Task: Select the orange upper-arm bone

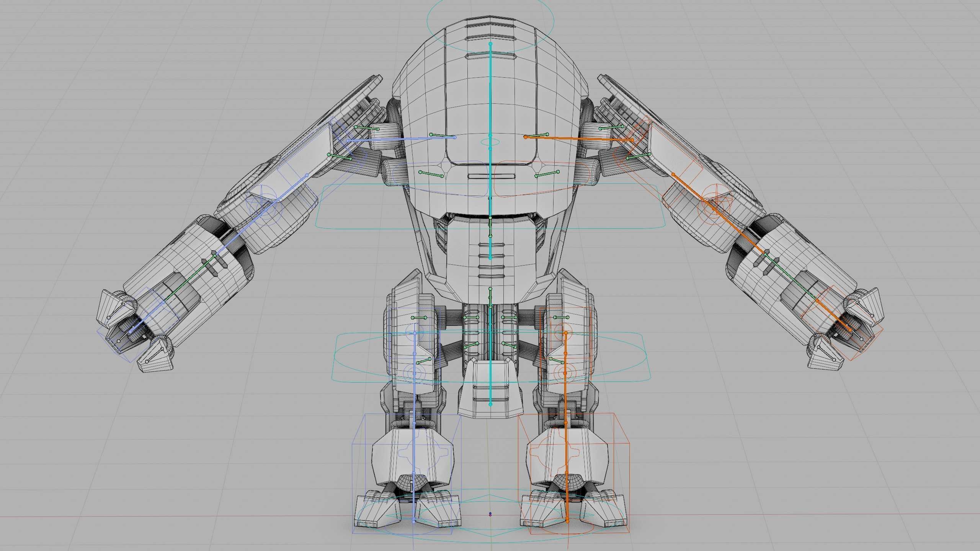Action: [x=719, y=214]
